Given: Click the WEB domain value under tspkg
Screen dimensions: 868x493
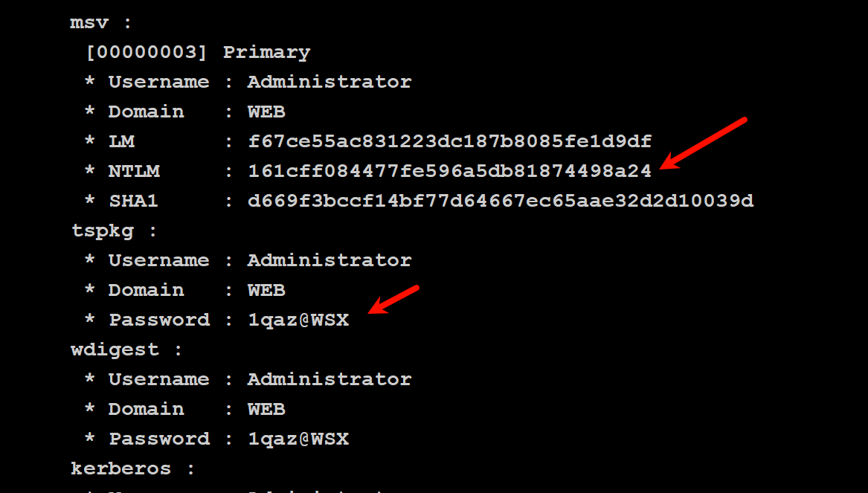Looking at the screenshot, I should (x=266, y=290).
